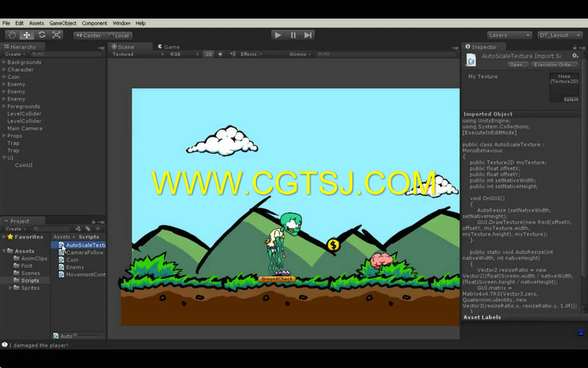This screenshot has height=368, width=588.
Task: Expand Favorites in Project panel
Action: [x=4, y=236]
